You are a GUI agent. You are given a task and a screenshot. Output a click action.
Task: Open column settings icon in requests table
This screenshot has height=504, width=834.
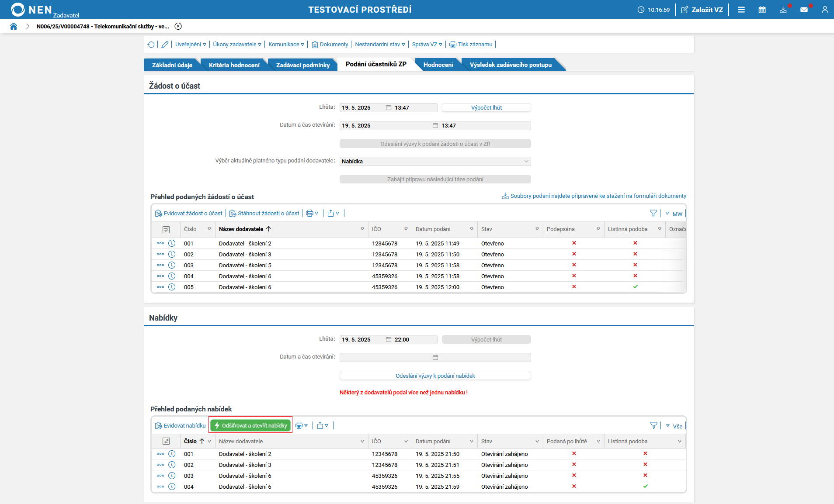[166, 229]
